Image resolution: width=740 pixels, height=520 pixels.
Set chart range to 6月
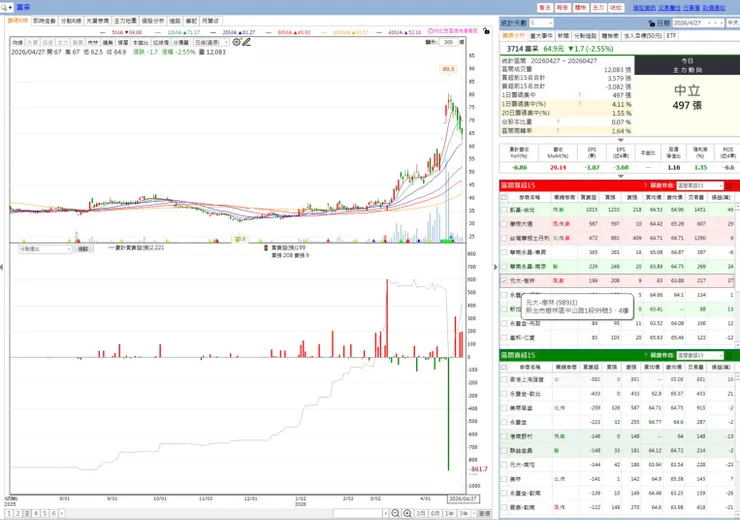point(435,513)
